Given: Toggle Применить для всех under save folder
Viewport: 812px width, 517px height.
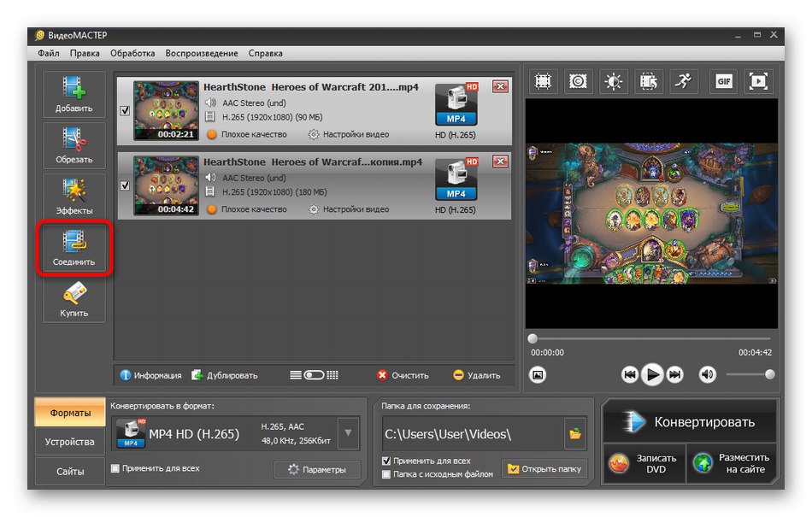Looking at the screenshot, I should click(x=385, y=461).
